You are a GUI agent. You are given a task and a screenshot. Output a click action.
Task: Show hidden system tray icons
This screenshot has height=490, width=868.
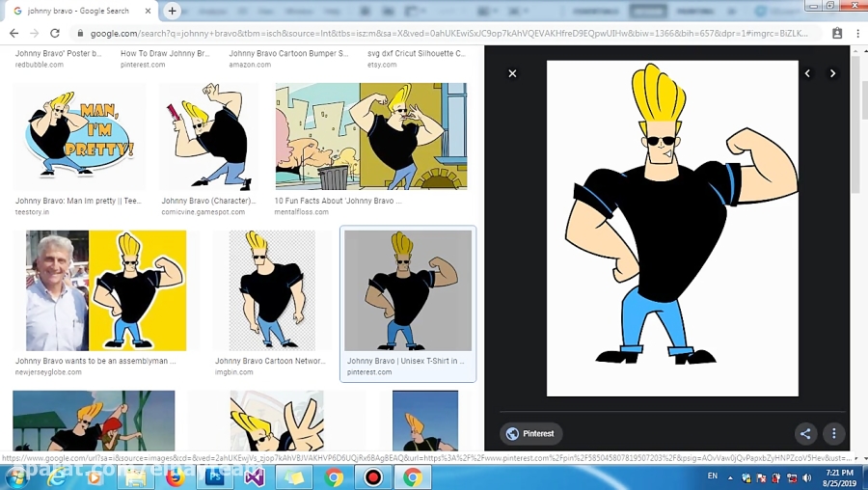(x=730, y=477)
